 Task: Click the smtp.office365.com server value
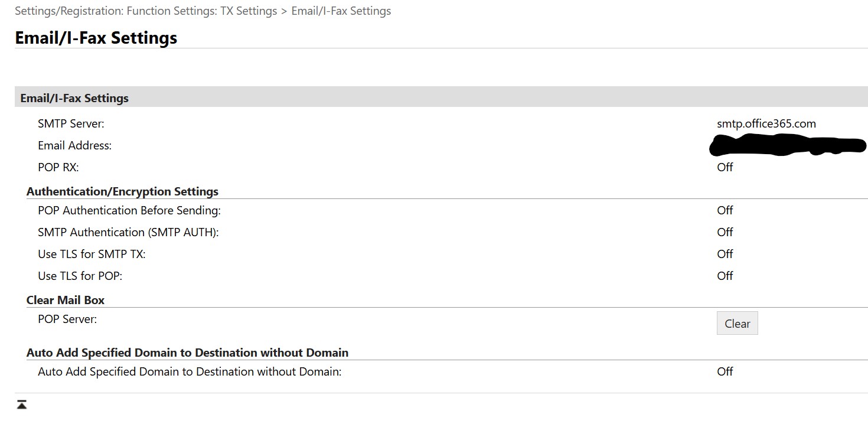pos(766,124)
